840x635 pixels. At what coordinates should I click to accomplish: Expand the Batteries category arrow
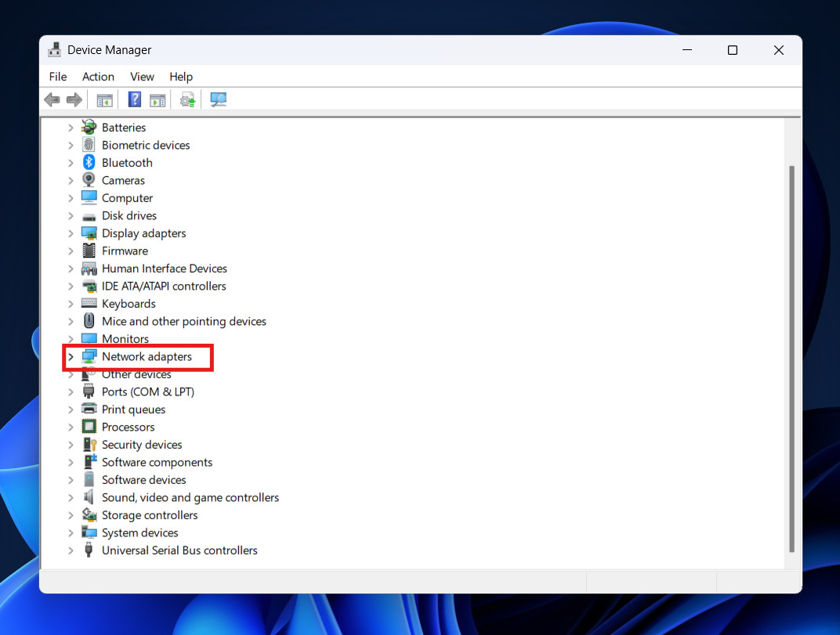click(71, 128)
